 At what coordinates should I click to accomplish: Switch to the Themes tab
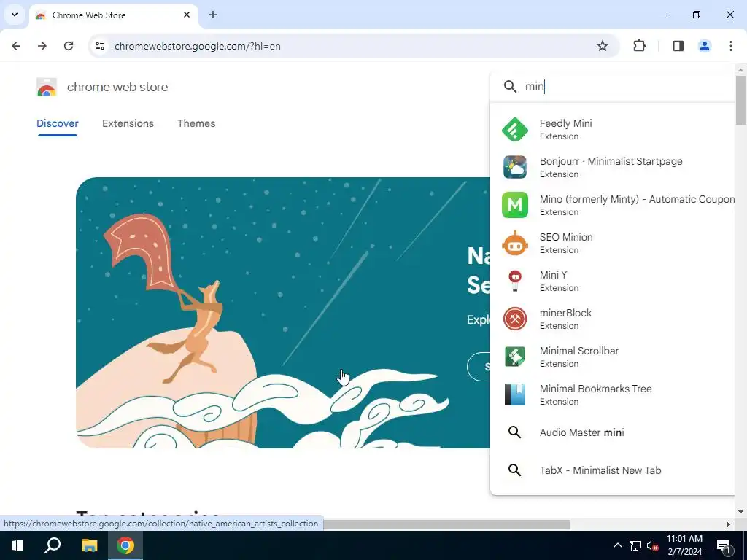tap(196, 123)
